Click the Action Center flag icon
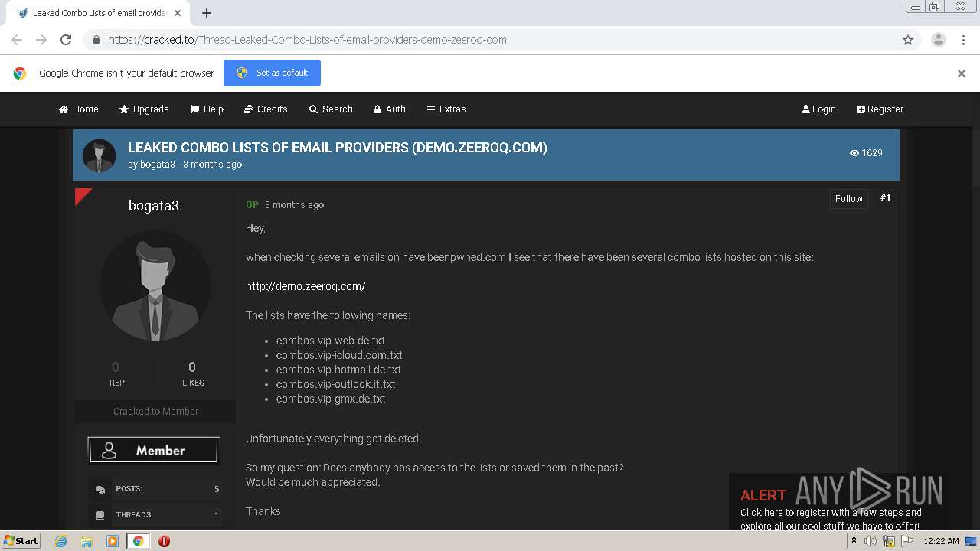 (907, 541)
